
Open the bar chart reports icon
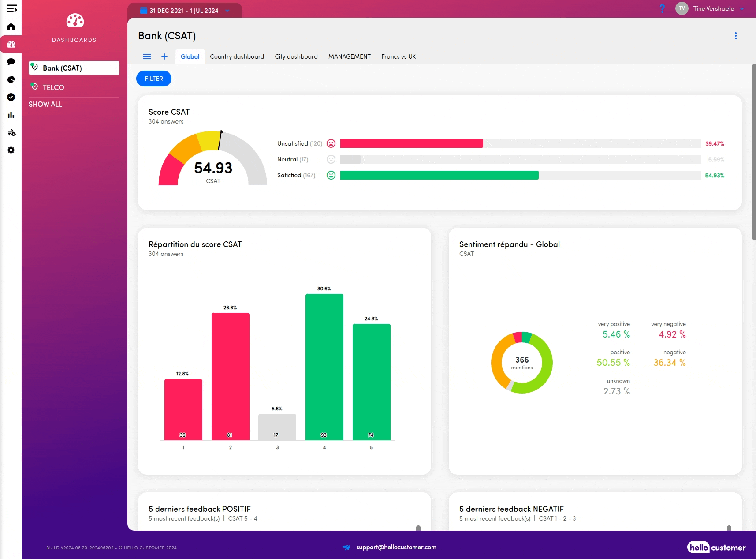[x=11, y=115]
